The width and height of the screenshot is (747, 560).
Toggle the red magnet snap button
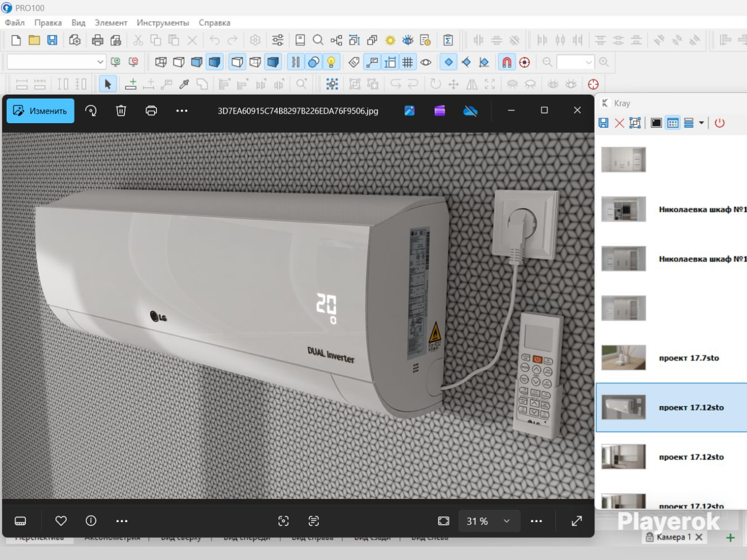pos(507,62)
